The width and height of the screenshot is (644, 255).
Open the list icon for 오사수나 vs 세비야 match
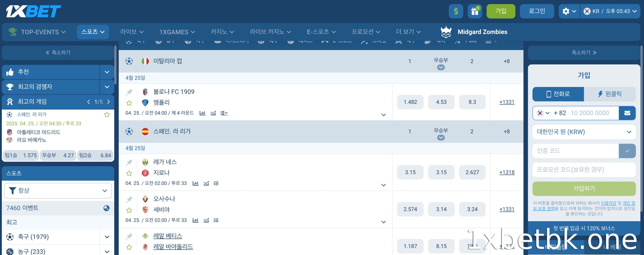(x=216, y=220)
